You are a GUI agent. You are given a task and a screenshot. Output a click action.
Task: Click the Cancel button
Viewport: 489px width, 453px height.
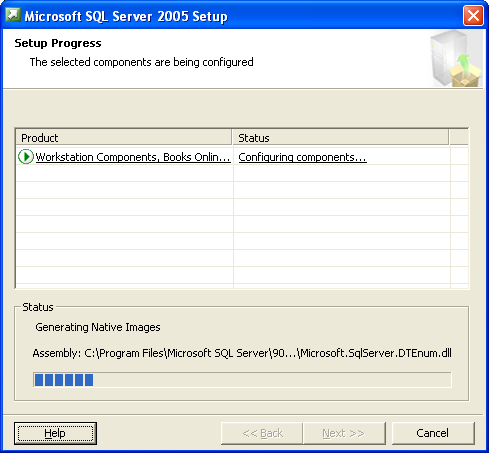[433, 433]
